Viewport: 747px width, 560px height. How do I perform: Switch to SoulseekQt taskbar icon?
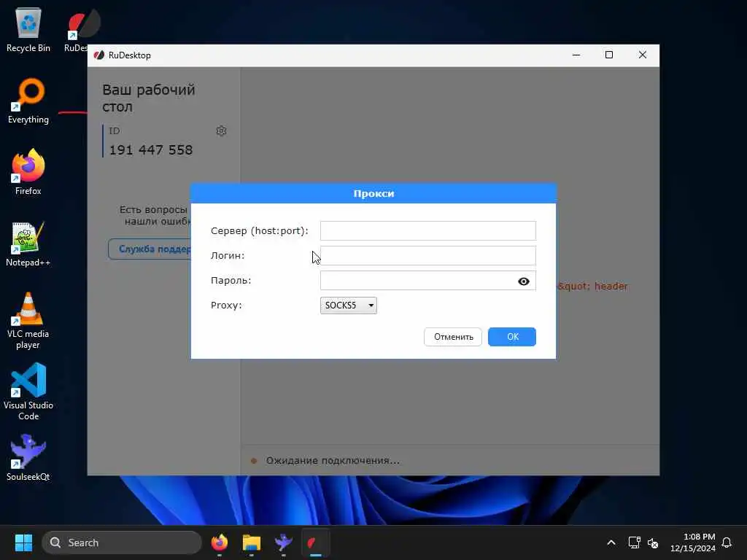click(284, 542)
